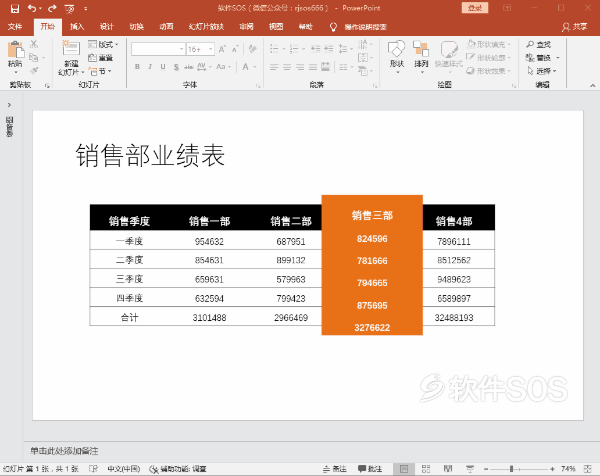The image size is (600, 476).
Task: Toggle italic formatting
Action: pos(150,67)
